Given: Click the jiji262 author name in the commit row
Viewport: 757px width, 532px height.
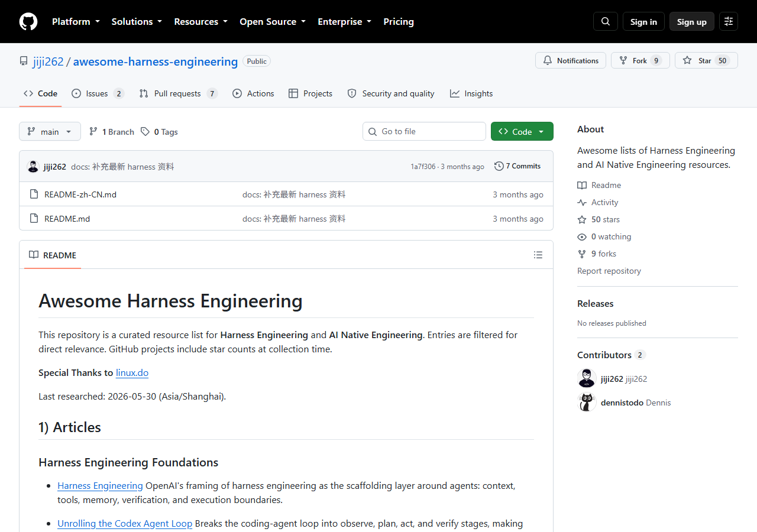Looking at the screenshot, I should (55, 167).
